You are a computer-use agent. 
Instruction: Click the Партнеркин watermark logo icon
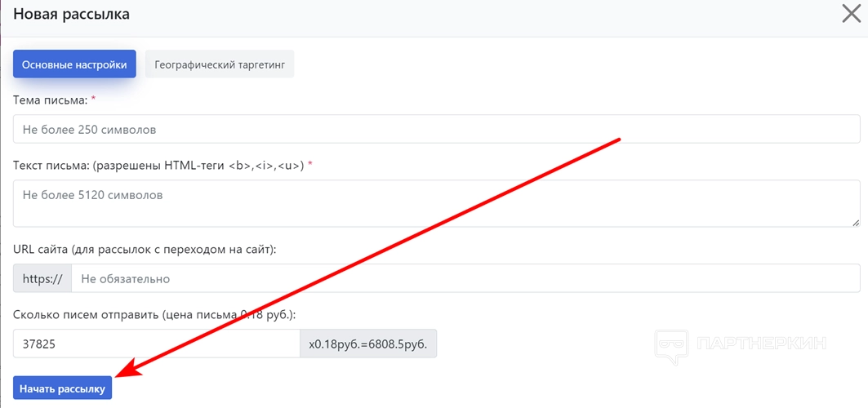671,344
